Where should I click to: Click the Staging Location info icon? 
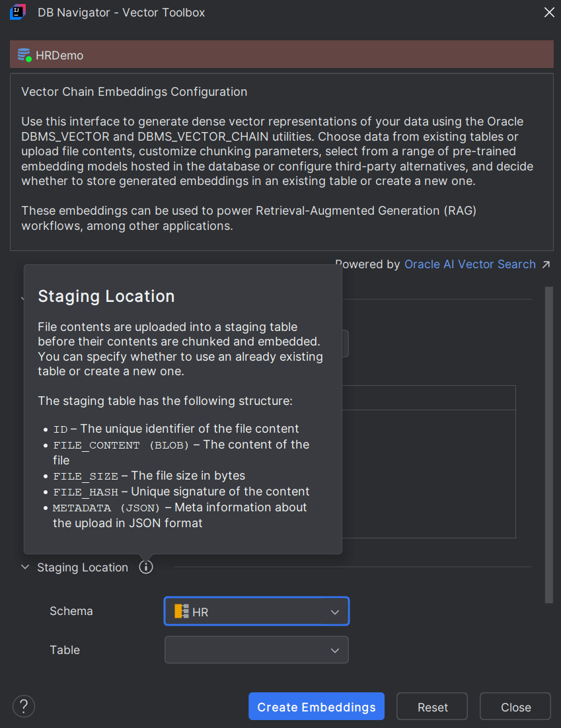click(146, 567)
